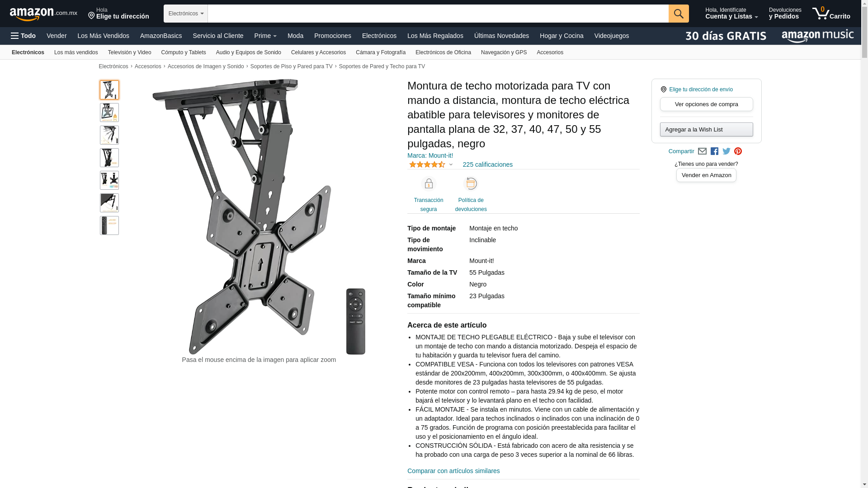Screen dimensions: 868x488
Task: Focus the Amazon search text field
Action: 438,14
